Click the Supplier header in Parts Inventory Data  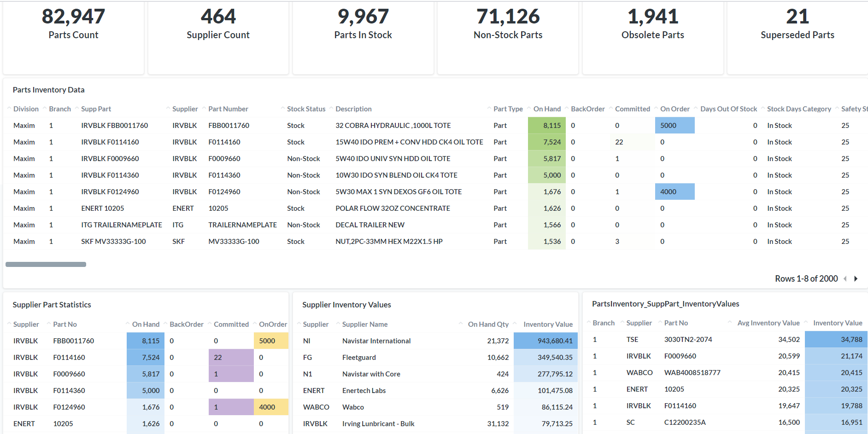coord(185,109)
